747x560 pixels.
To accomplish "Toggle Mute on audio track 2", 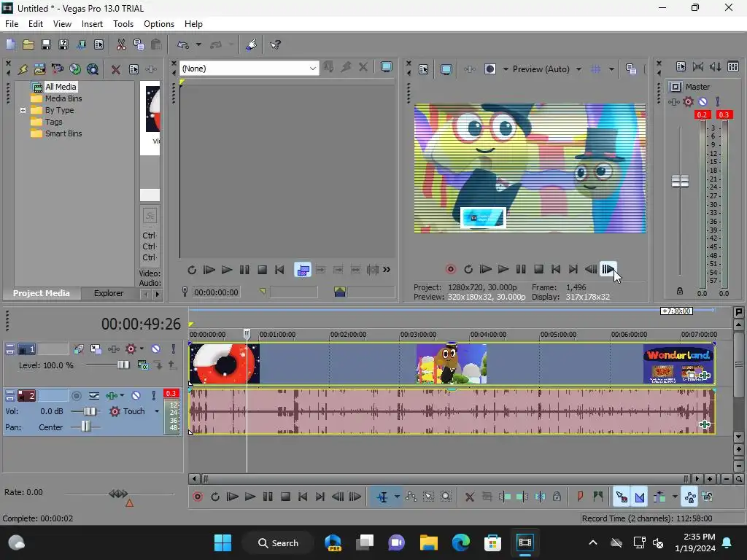I will [x=136, y=396].
